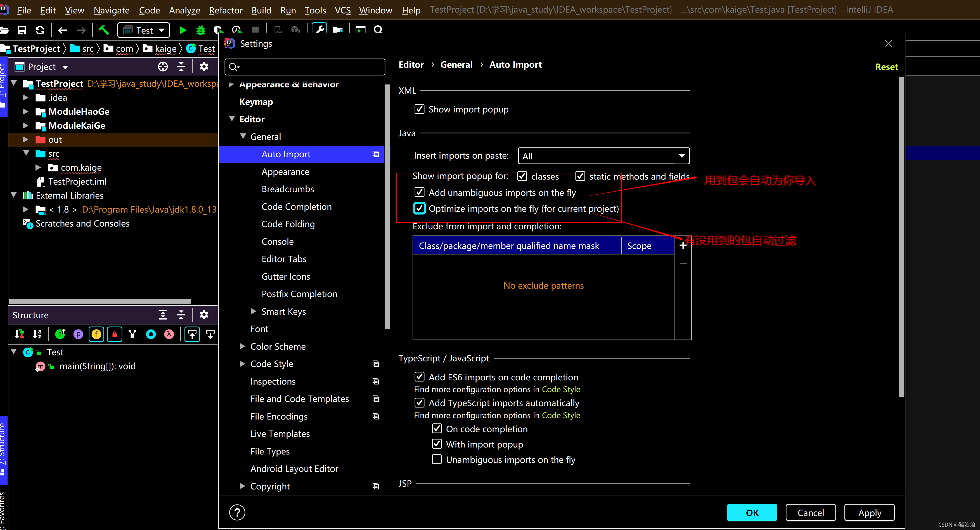Add exclude pattern with plus icon
980x530 pixels.
click(x=683, y=245)
